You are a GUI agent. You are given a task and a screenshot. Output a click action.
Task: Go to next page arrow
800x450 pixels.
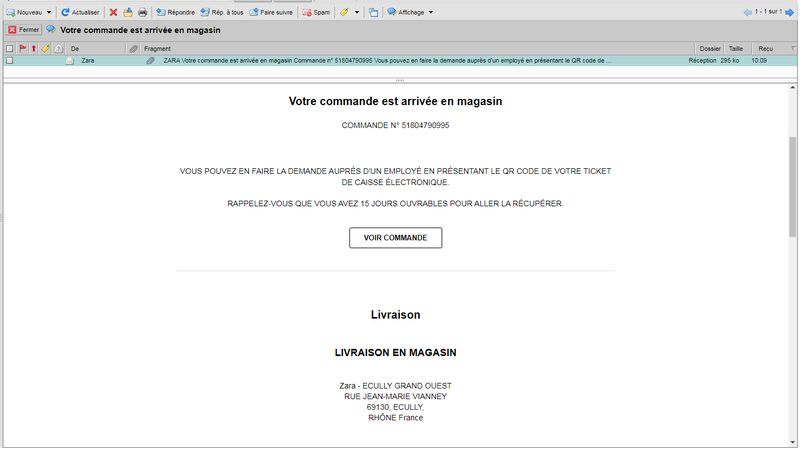point(792,12)
